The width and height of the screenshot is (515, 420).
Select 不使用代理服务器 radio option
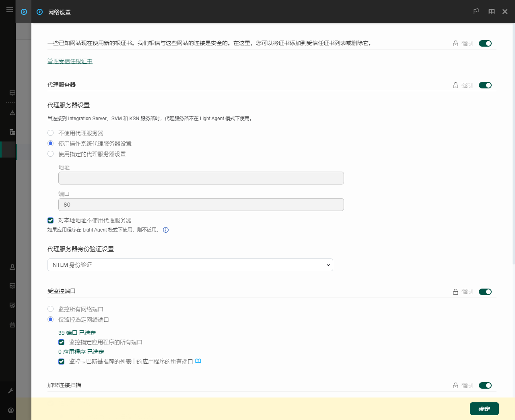coord(51,133)
